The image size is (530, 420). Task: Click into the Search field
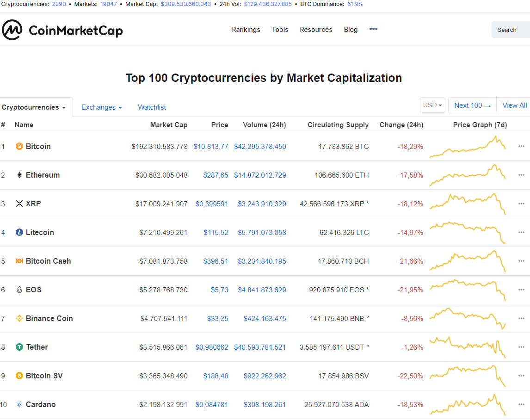point(511,30)
